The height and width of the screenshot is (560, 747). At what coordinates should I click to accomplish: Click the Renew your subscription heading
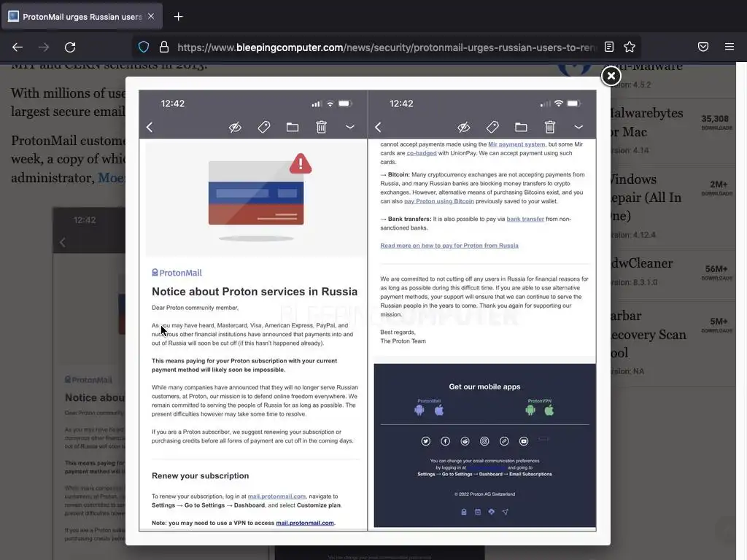(200, 475)
